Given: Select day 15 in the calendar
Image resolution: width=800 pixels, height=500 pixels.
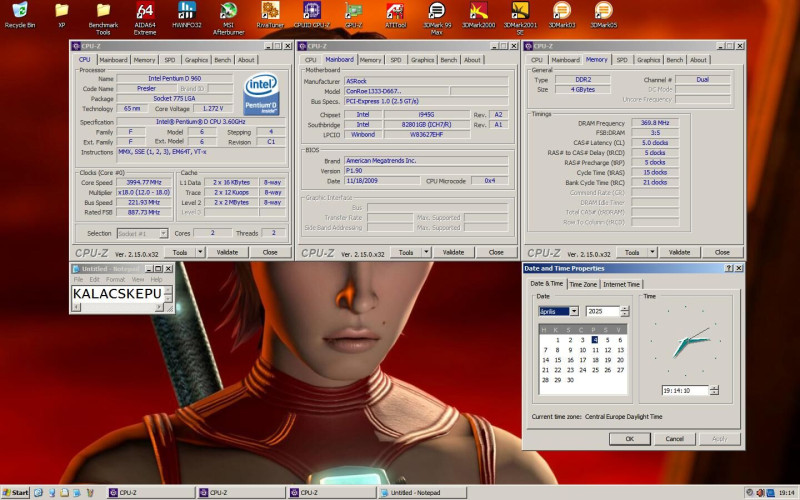Looking at the screenshot, I should point(558,360).
